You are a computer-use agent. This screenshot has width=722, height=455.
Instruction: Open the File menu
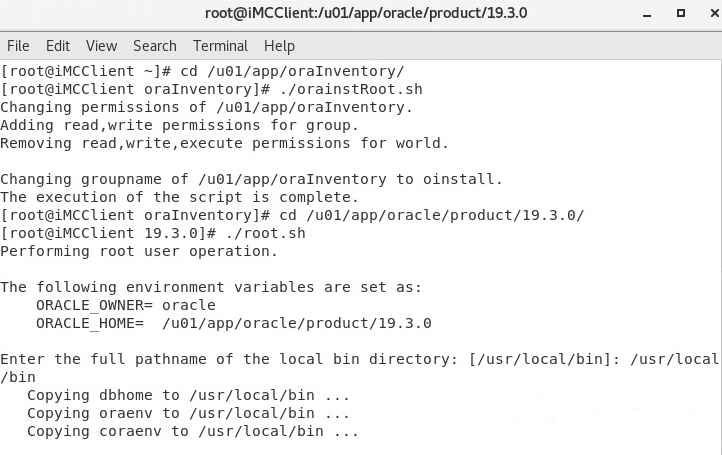point(18,46)
